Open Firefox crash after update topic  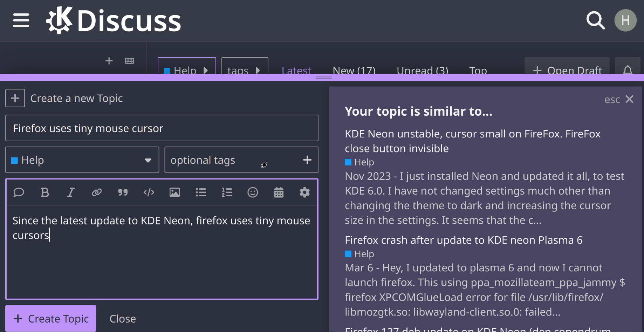[464, 240]
